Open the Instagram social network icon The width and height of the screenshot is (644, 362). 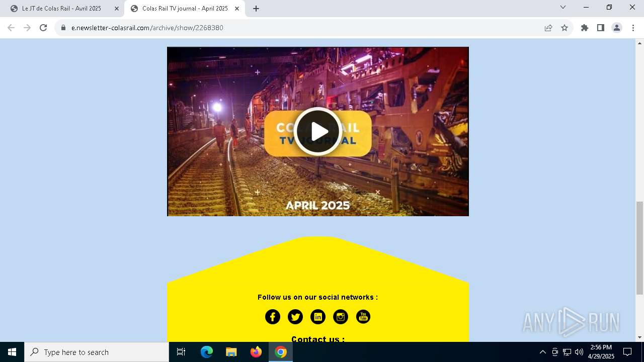[341, 317]
